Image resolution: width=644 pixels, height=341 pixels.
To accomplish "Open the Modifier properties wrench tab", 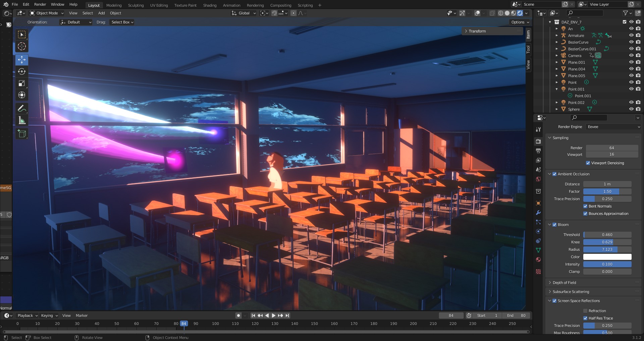I will click(538, 213).
